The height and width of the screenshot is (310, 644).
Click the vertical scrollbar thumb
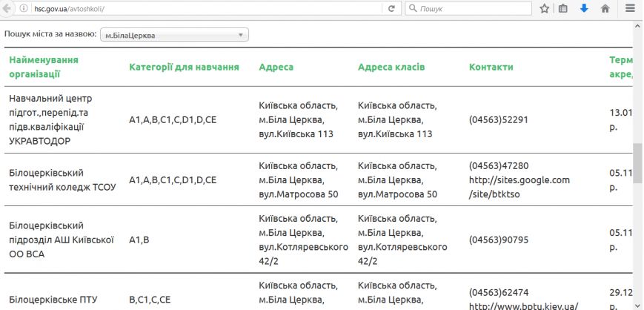click(x=637, y=163)
